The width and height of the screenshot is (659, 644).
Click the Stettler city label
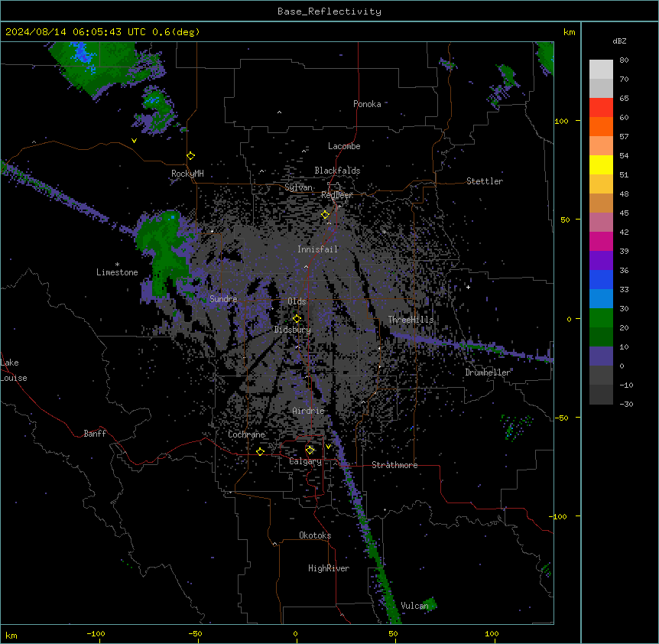coord(485,181)
